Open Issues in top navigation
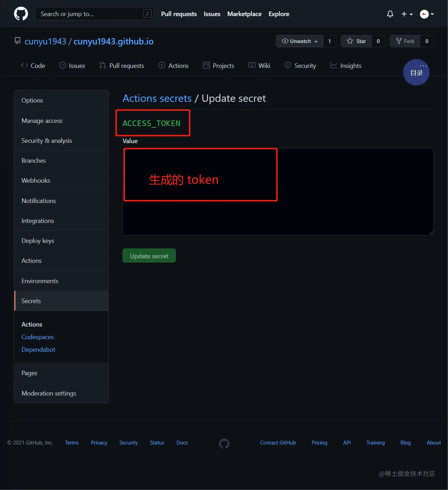Screen dimensions: 448x490 click(212, 14)
